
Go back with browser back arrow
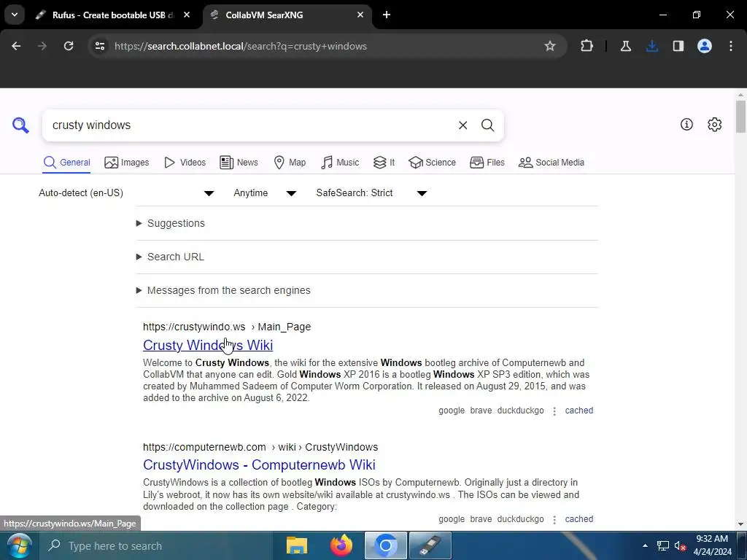[16, 46]
